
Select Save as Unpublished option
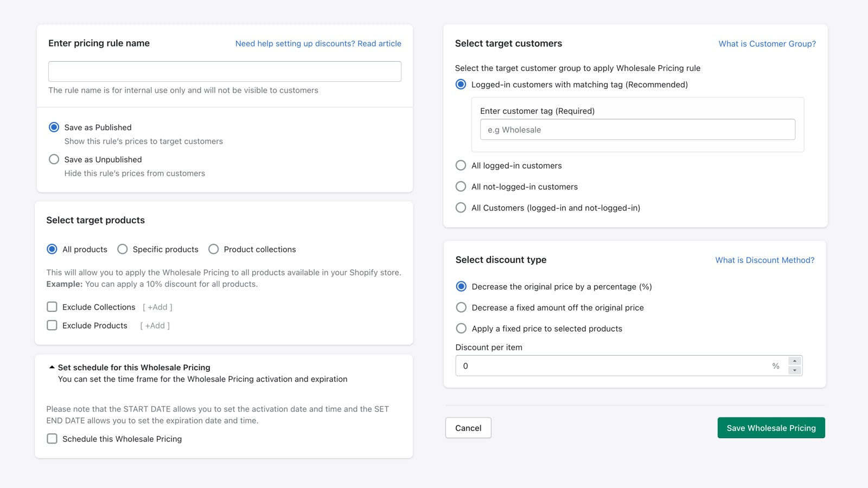pos(54,159)
